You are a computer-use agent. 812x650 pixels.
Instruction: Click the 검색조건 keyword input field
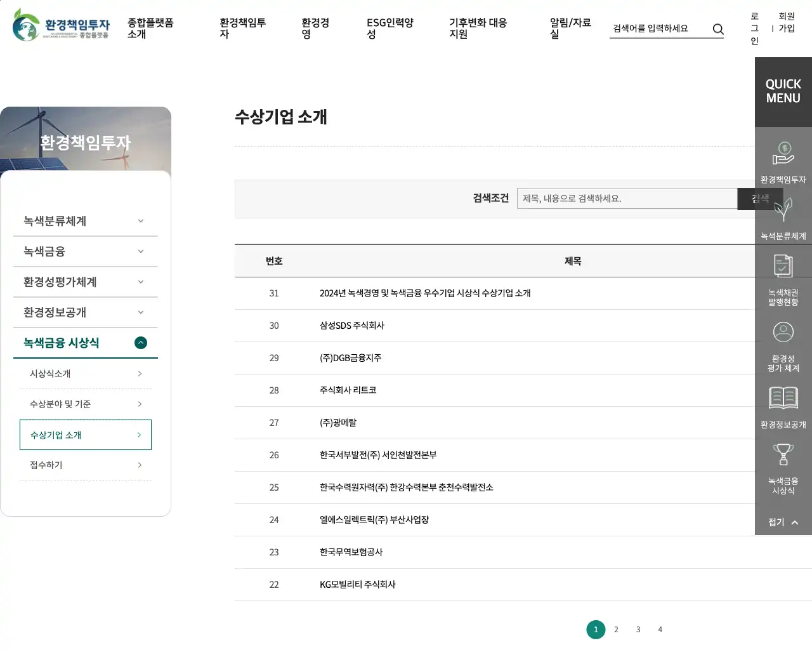coord(627,199)
